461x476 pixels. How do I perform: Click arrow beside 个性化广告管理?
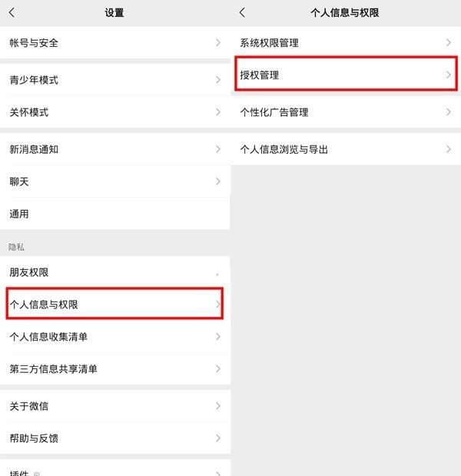point(448,112)
